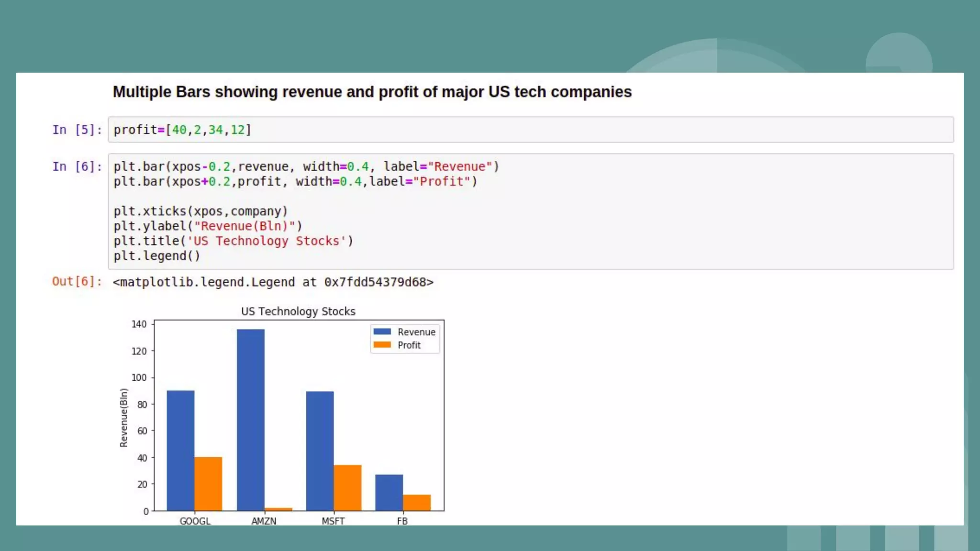The height and width of the screenshot is (551, 980).
Task: Click the In [6] prompt label
Action: tap(77, 167)
